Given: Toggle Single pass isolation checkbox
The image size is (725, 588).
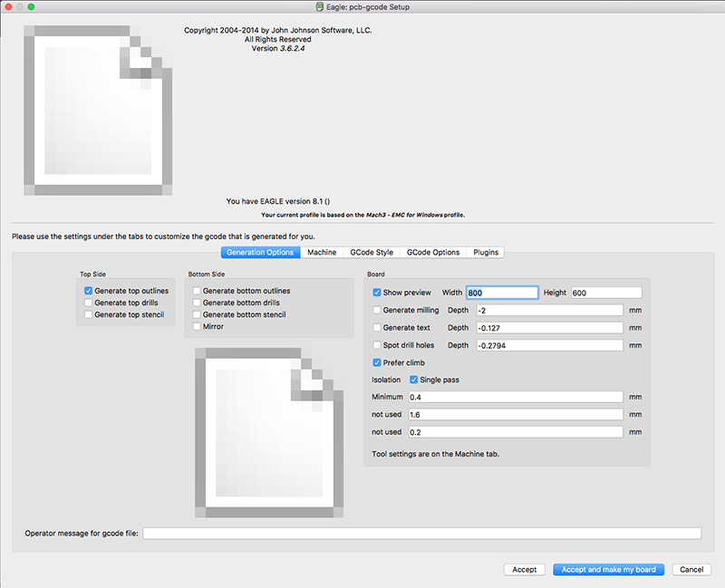Looking at the screenshot, I should click(414, 380).
